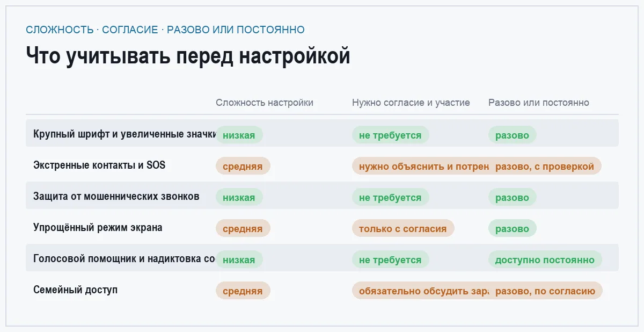Click the 'обязательно обсудить…' badge in Семейный доступ
The height and width of the screenshot is (332, 644).
click(420, 291)
